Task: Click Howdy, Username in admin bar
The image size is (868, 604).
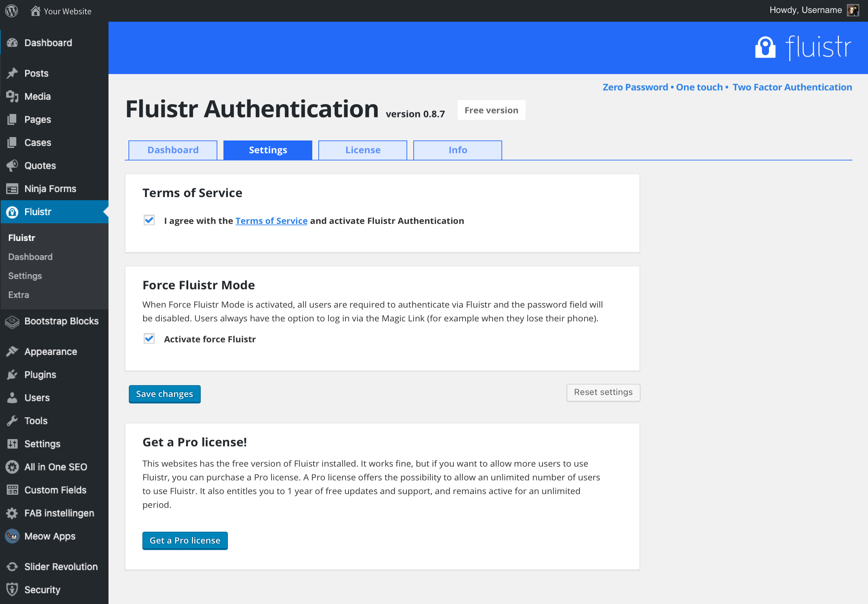Action: (x=806, y=10)
